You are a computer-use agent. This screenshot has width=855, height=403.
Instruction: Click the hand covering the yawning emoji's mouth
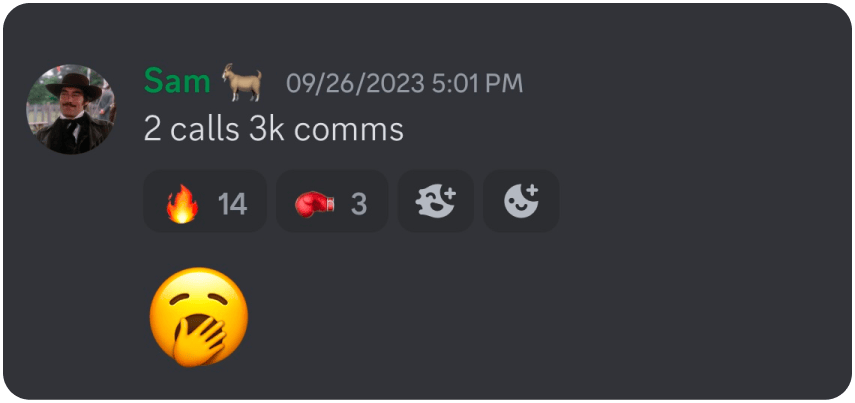pos(200,340)
